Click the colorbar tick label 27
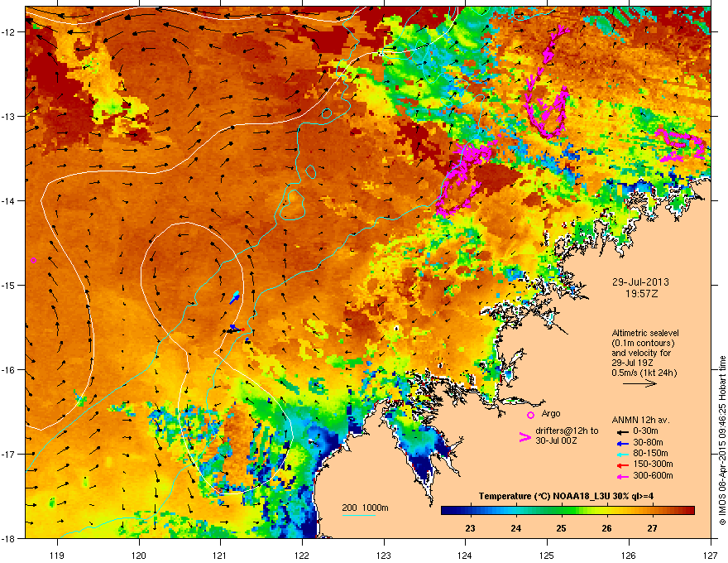 click(x=653, y=528)
